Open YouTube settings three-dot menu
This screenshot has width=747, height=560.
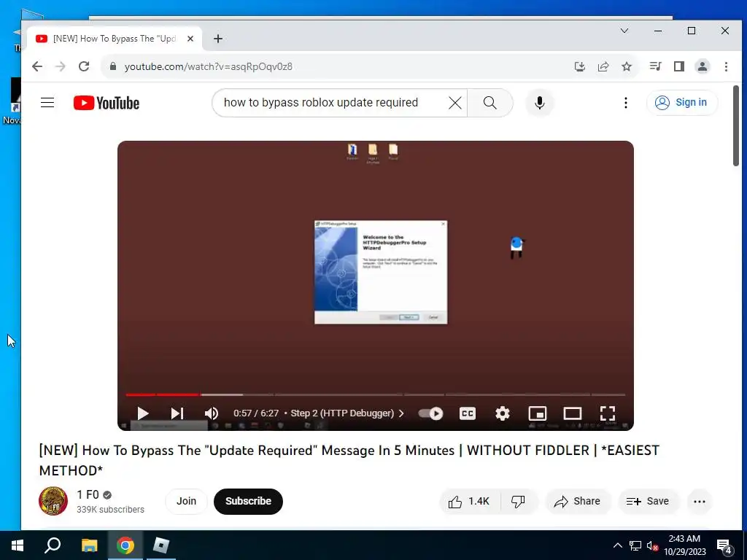(x=625, y=102)
